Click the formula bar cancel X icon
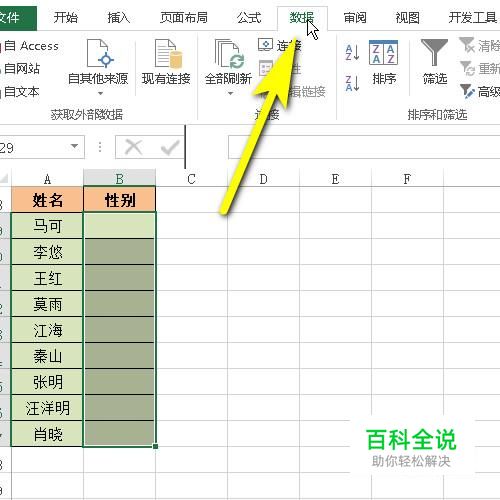Viewport: 500px width, 500px height. [x=133, y=147]
